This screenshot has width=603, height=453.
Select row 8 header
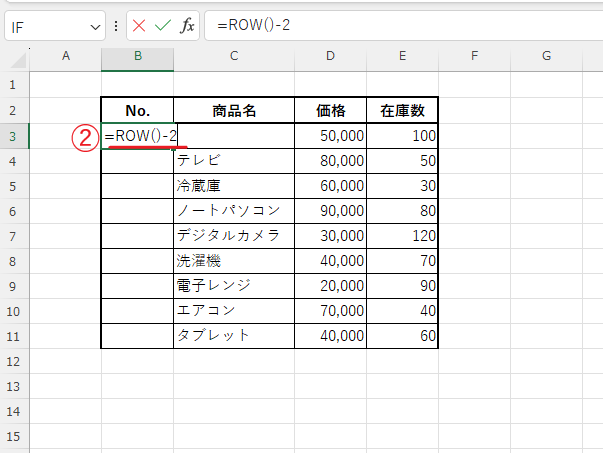(x=15, y=261)
